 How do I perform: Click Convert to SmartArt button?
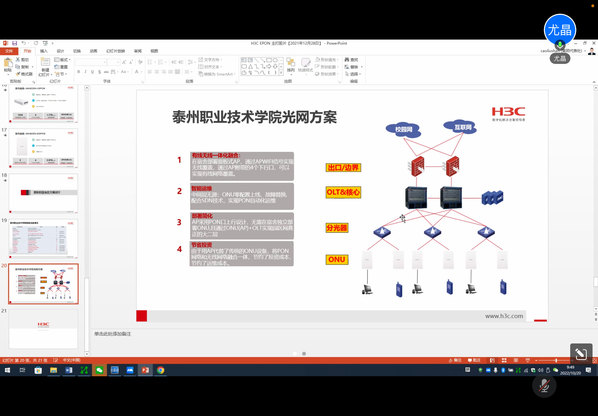tap(217, 74)
